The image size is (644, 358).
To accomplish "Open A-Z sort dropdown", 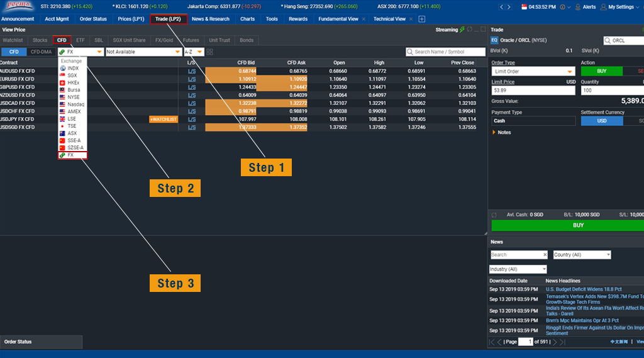I will (x=194, y=52).
